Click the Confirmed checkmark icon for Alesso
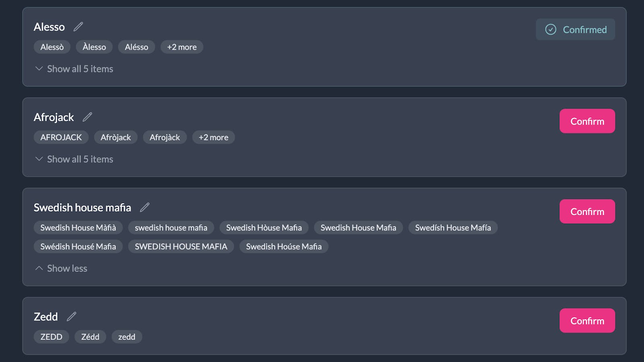The width and height of the screenshot is (644, 362). point(551,29)
